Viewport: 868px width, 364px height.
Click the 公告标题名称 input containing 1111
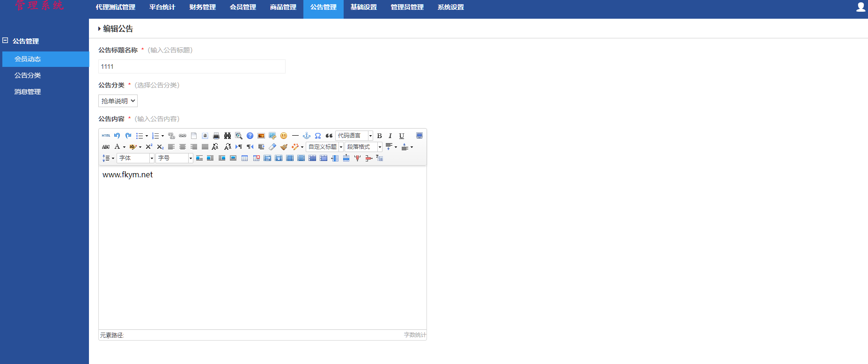point(191,66)
